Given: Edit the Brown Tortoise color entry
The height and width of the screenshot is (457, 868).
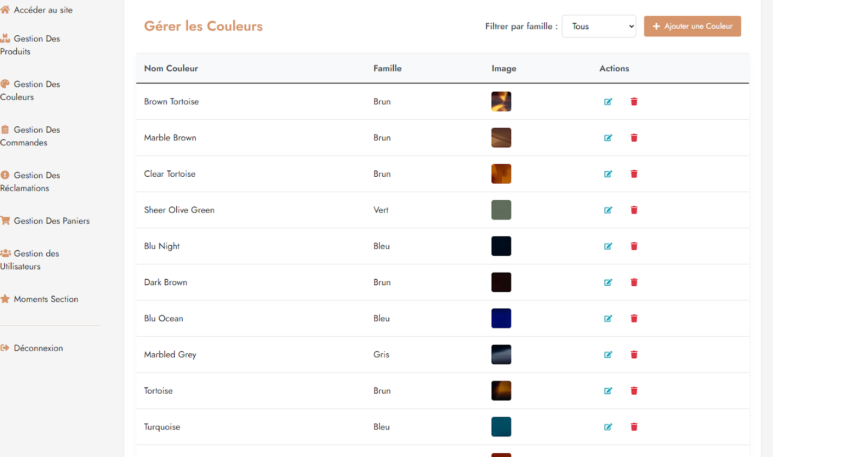Looking at the screenshot, I should [608, 102].
